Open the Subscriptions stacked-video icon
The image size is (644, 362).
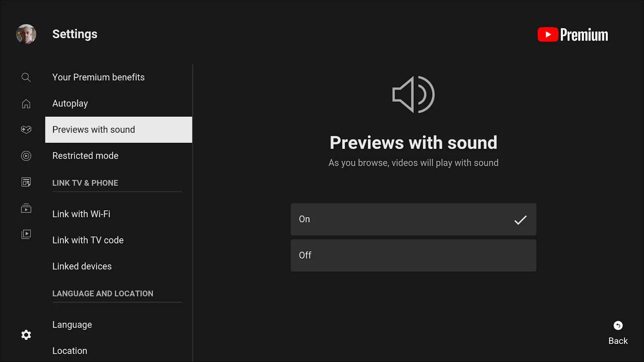point(26,208)
